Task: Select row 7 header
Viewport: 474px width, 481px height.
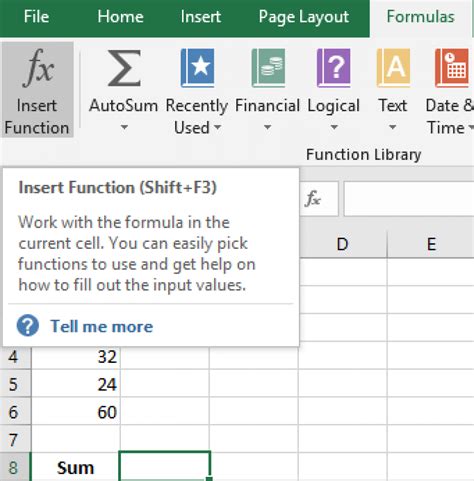Action: 15,439
